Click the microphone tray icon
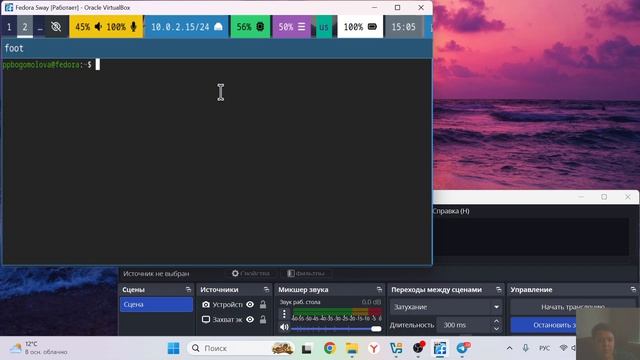Image resolution: width=640 pixels, height=360 pixels. coord(525,348)
